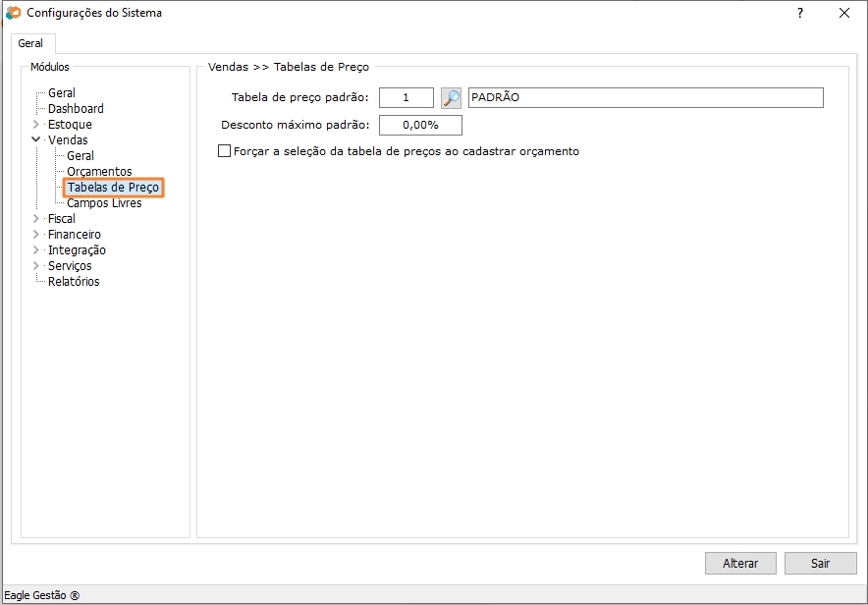Switch to the Geral tab
The width and height of the screenshot is (868, 605).
pyautogui.click(x=30, y=44)
